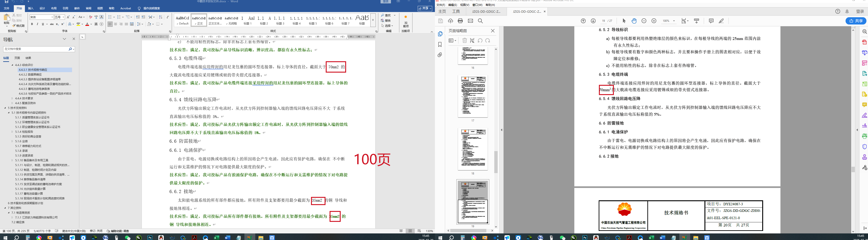
Task: Increase font size in Word ribbon
Action: tap(68, 17)
